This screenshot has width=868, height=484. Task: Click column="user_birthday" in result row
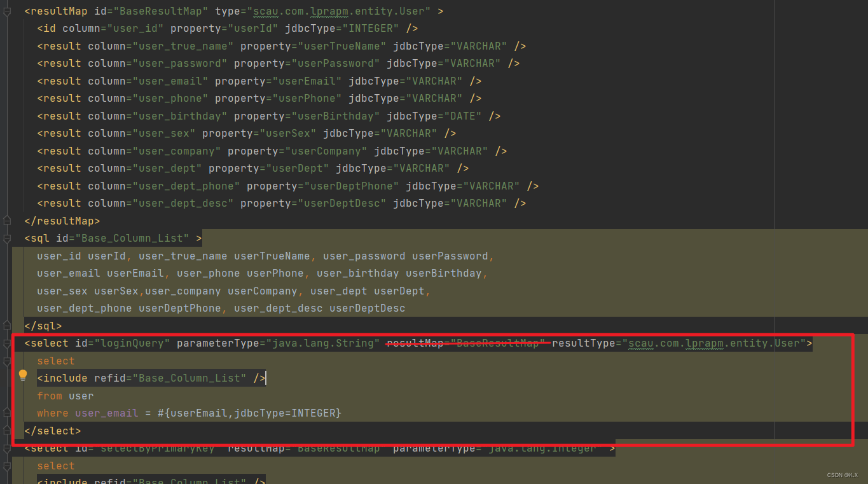tap(158, 116)
